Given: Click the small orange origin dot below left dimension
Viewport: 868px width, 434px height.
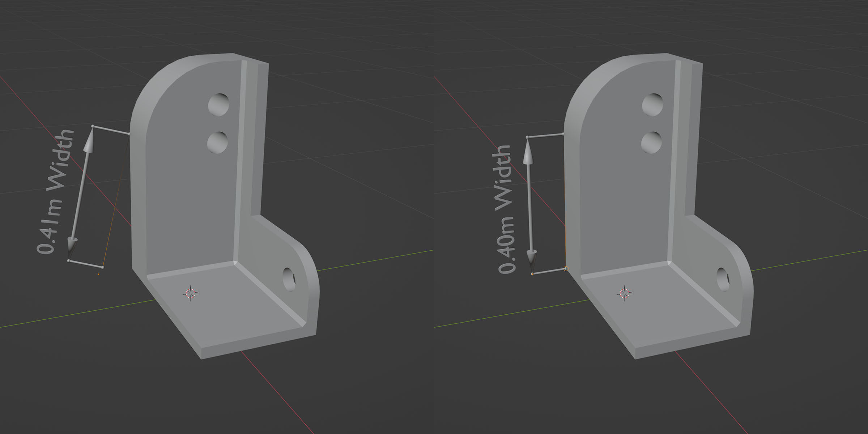Looking at the screenshot, I should coord(99,274).
